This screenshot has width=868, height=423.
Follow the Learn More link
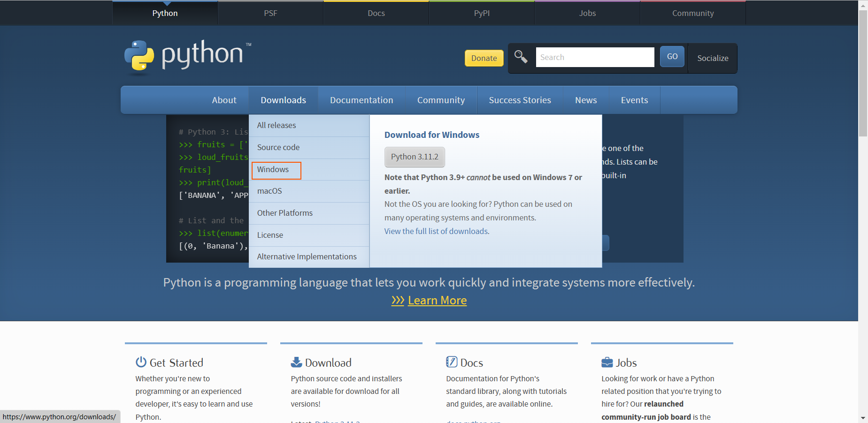pyautogui.click(x=437, y=300)
